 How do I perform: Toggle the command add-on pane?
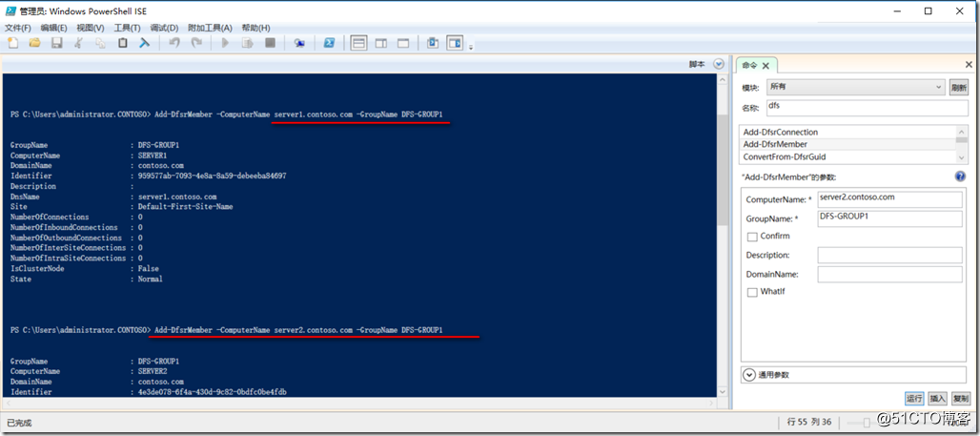coord(455,43)
